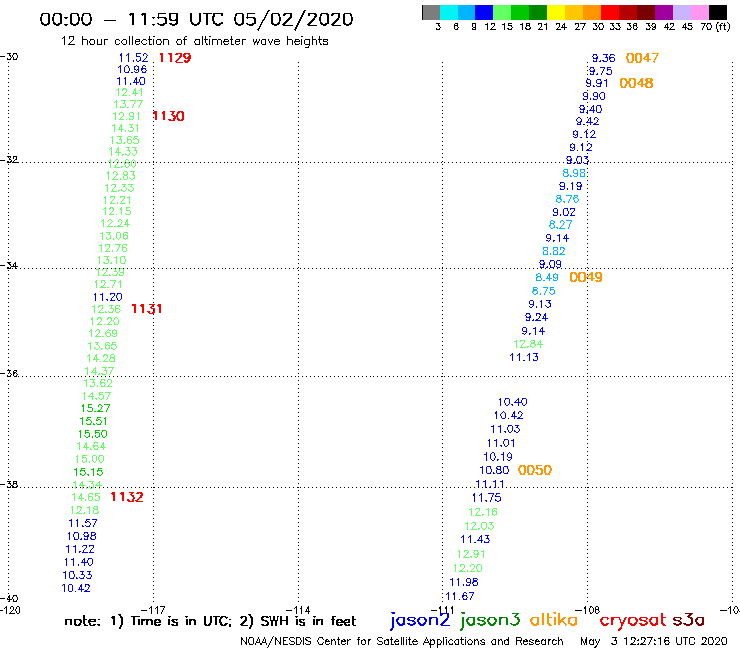The width and height of the screenshot is (740, 650).
Task: Click wave height value 13.06
Action: point(114,236)
